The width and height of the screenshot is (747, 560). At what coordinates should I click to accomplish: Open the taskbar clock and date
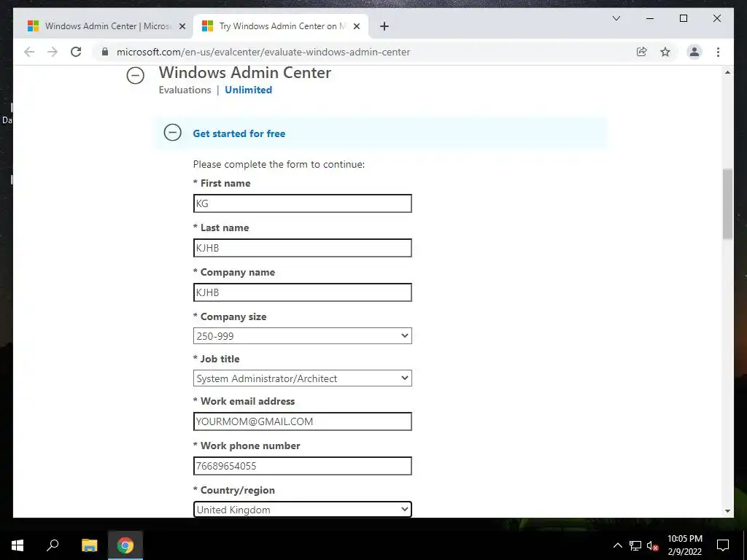pos(684,545)
